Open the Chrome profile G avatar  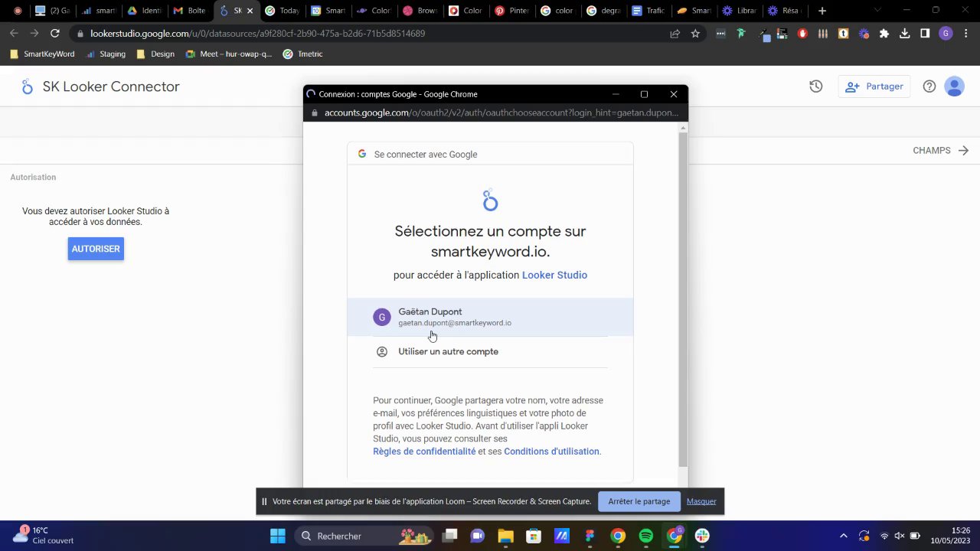pos(946,34)
